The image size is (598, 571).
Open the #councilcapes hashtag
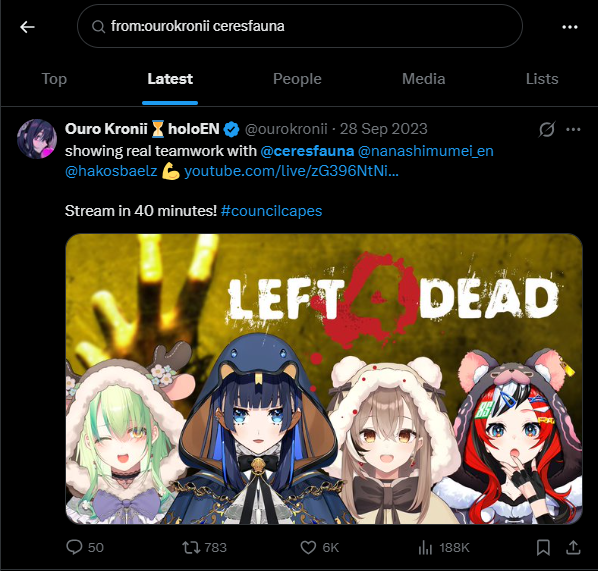272,211
